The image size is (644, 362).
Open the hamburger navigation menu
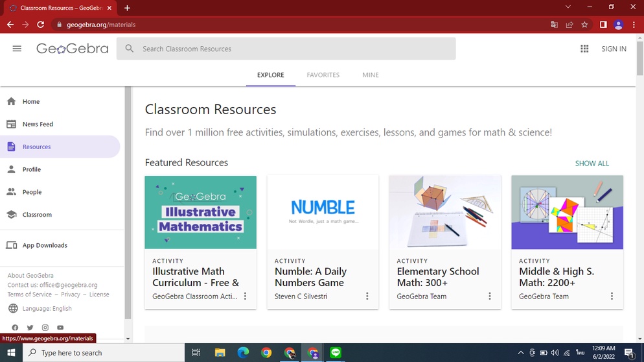pyautogui.click(x=17, y=49)
